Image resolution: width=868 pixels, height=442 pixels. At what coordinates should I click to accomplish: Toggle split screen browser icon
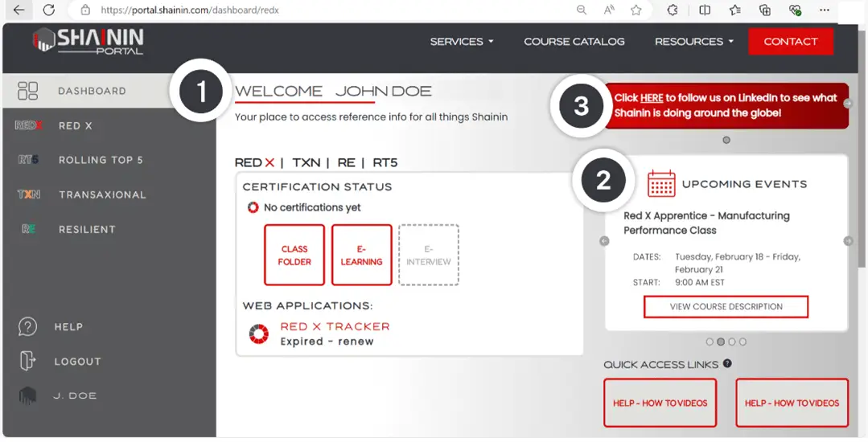(705, 10)
